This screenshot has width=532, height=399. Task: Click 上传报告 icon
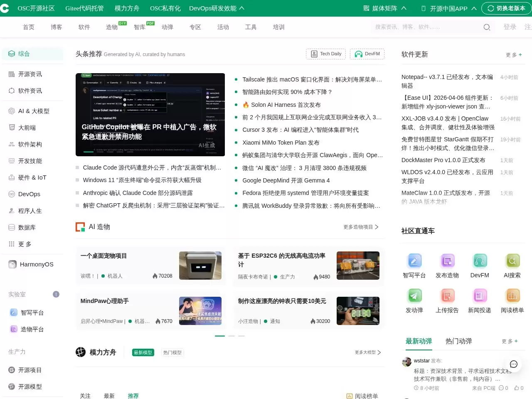coord(447,296)
